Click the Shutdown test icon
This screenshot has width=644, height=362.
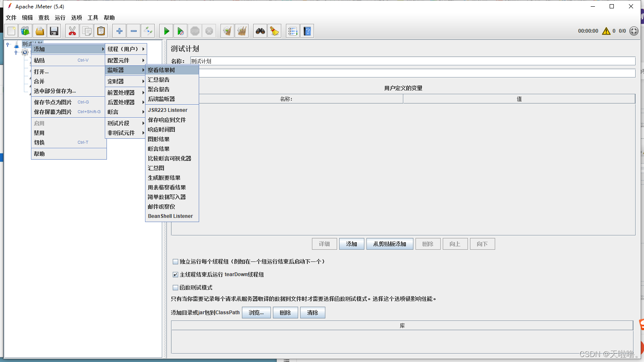(x=209, y=31)
